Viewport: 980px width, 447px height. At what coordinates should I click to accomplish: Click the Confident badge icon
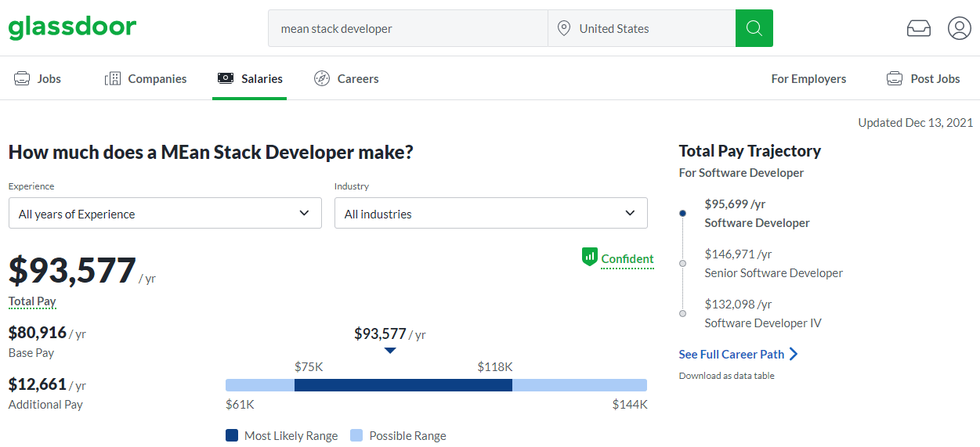(x=590, y=258)
